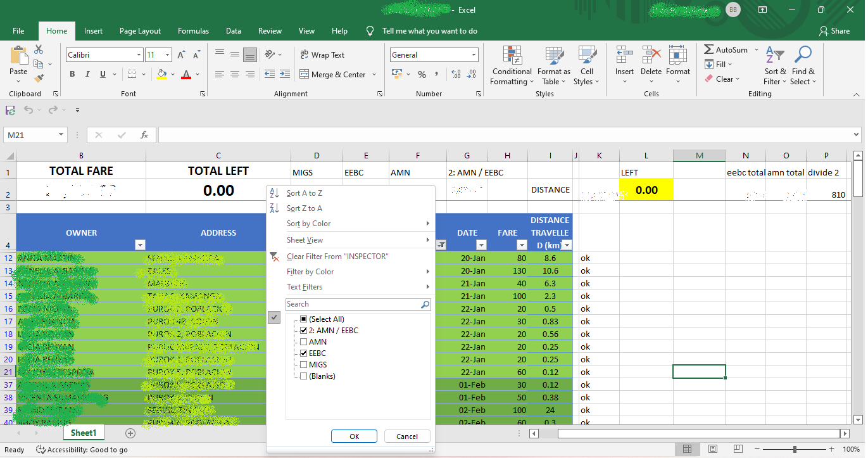Cancel the filter menu
The height and width of the screenshot is (458, 868).
407,436
